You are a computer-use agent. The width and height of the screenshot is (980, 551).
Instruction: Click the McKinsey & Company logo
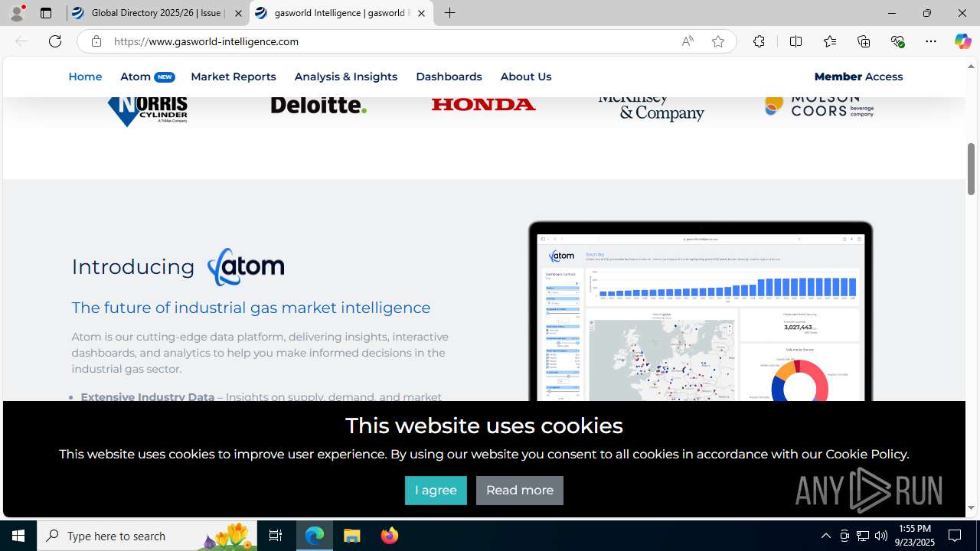[x=652, y=109]
